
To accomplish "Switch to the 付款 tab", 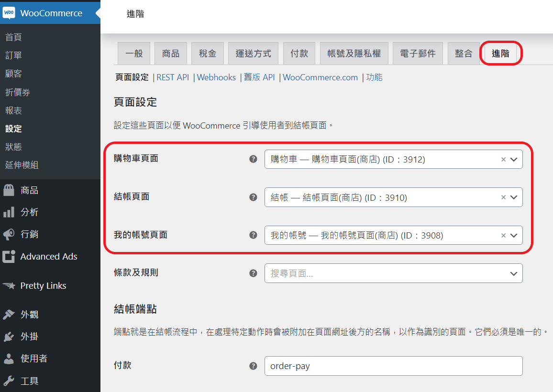I will pyautogui.click(x=299, y=54).
